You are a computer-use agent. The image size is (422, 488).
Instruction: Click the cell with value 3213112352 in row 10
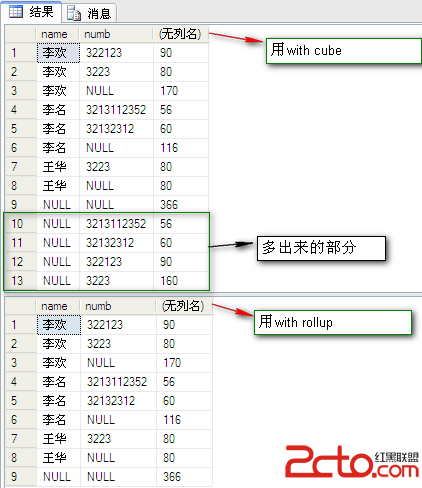tap(116, 224)
